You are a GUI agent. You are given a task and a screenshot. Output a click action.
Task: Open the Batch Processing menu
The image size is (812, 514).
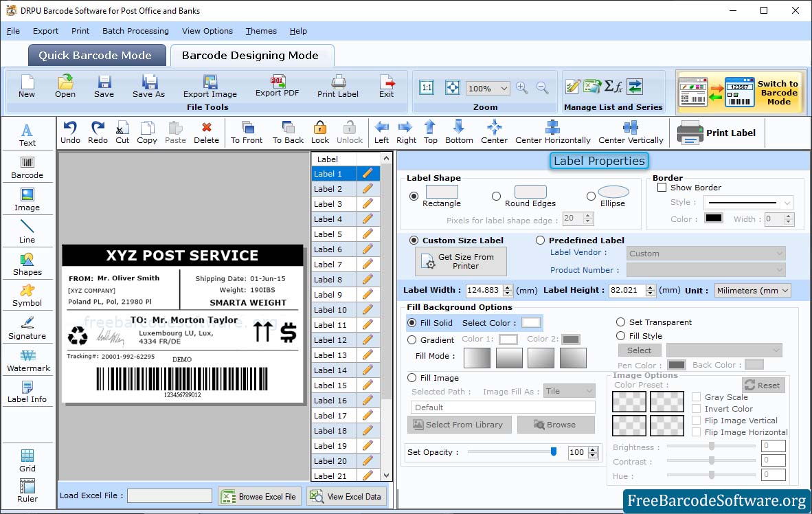click(136, 31)
